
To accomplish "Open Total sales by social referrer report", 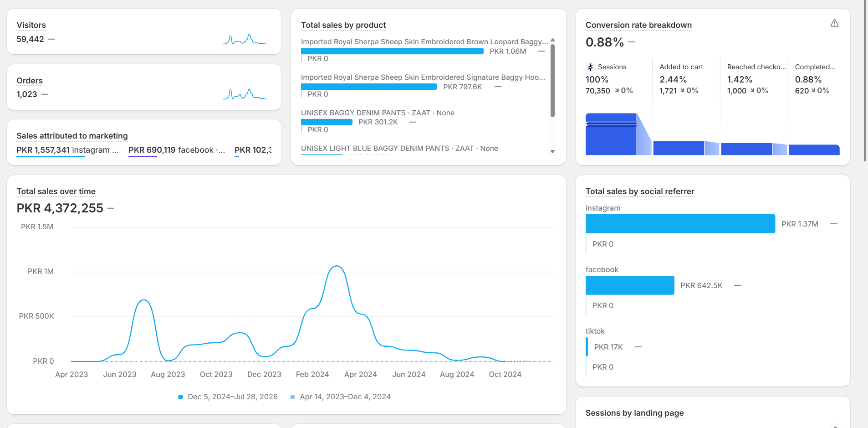I will tap(640, 191).
